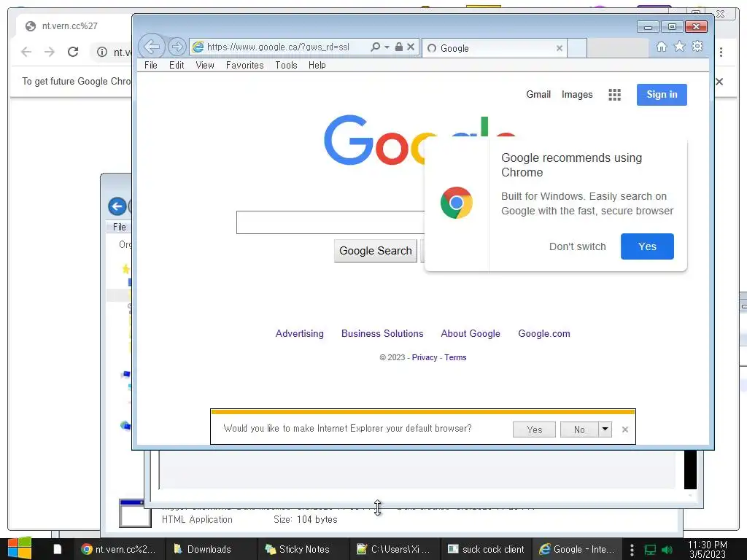Switch to Google - Internet Explorer taskbar item
This screenshot has height=560, width=747.
tap(578, 549)
